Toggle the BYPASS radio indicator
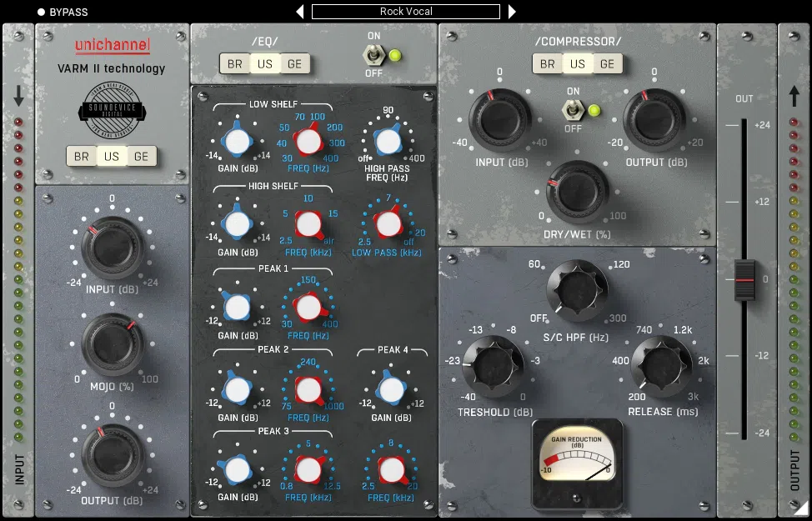812x521 pixels. 41,12
